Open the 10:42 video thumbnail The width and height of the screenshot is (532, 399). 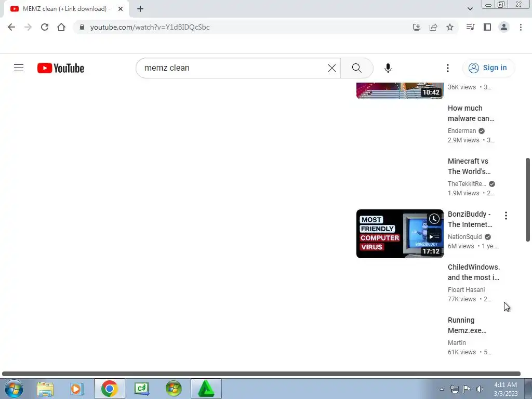tap(400, 90)
